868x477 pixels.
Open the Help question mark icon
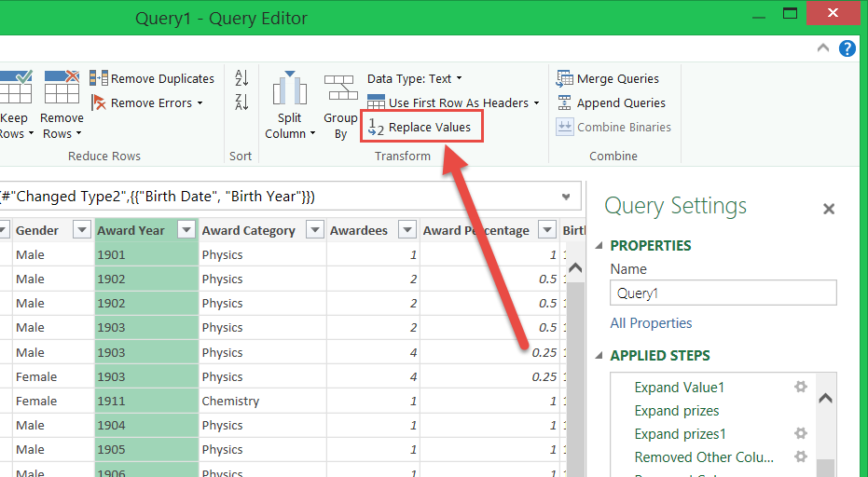[847, 48]
